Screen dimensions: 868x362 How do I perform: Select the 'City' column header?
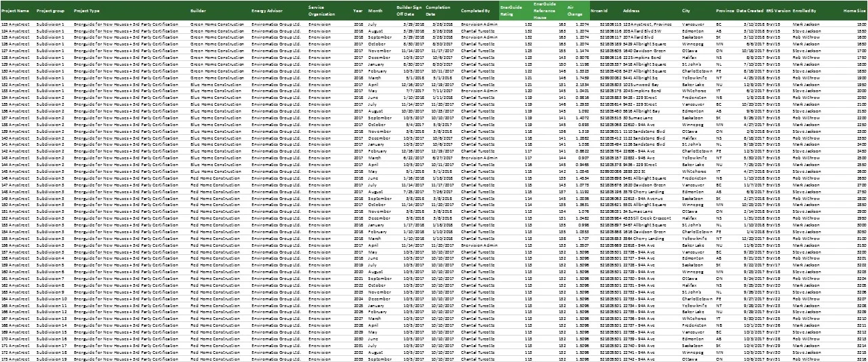point(686,12)
